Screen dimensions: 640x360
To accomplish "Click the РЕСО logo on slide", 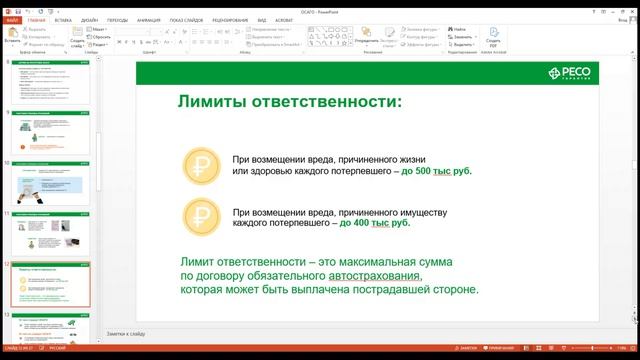I will [569, 73].
